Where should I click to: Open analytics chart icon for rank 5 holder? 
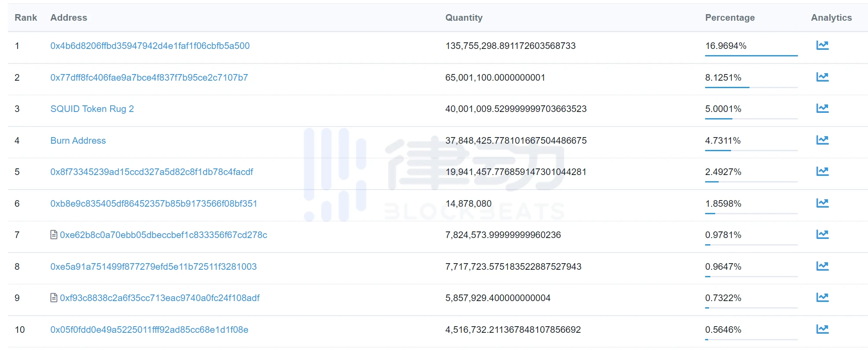pos(822,171)
